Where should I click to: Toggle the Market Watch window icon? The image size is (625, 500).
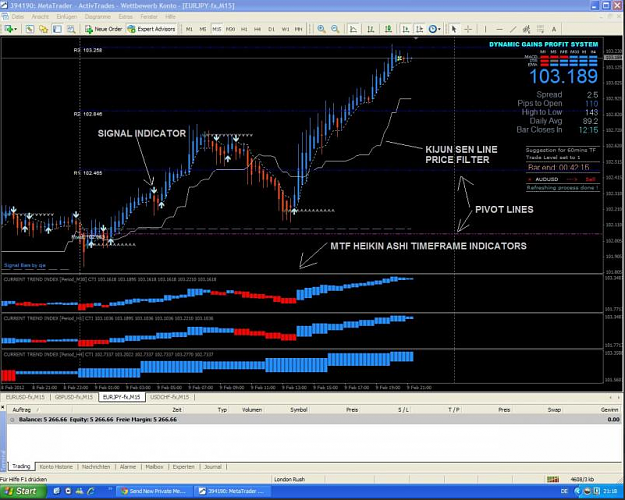tap(29, 29)
